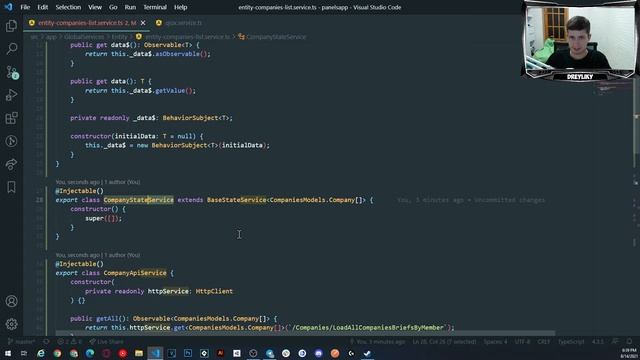
Task: Click the TypeScript version 4.3.5 status item
Action: coord(598,341)
